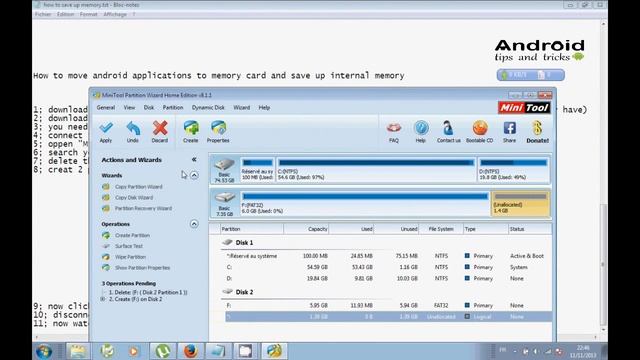
Task: Sort by Type column header
Action: pos(486,229)
